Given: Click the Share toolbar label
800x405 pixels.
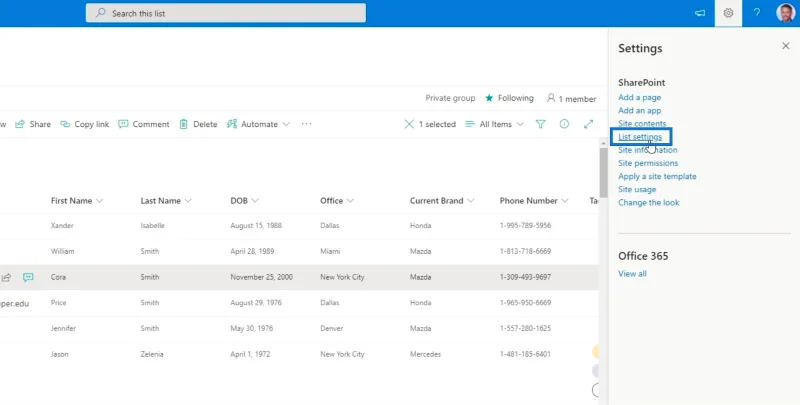Looking at the screenshot, I should 40,124.
